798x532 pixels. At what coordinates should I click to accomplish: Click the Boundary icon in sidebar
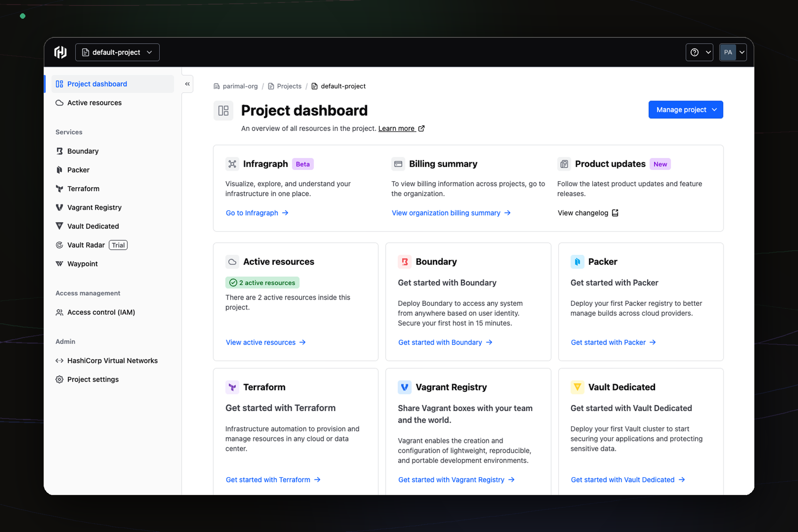(59, 151)
